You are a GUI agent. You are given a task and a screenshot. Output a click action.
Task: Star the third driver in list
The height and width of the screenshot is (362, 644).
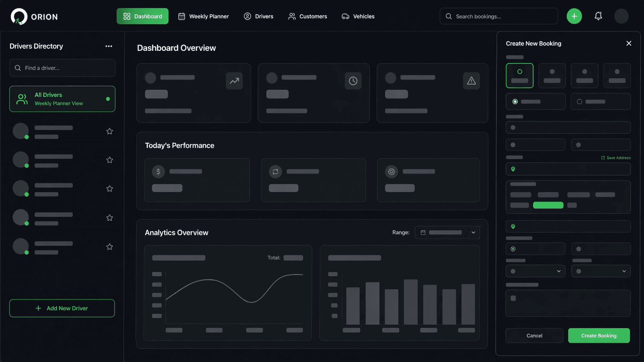110,189
